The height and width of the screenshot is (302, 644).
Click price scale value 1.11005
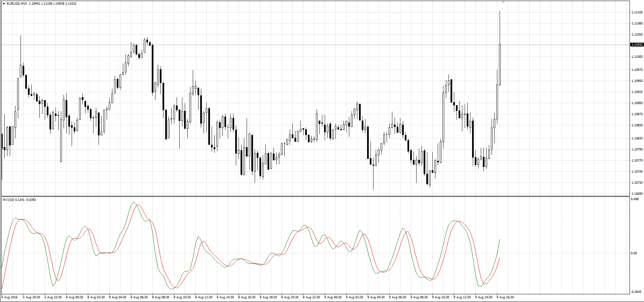637,57
